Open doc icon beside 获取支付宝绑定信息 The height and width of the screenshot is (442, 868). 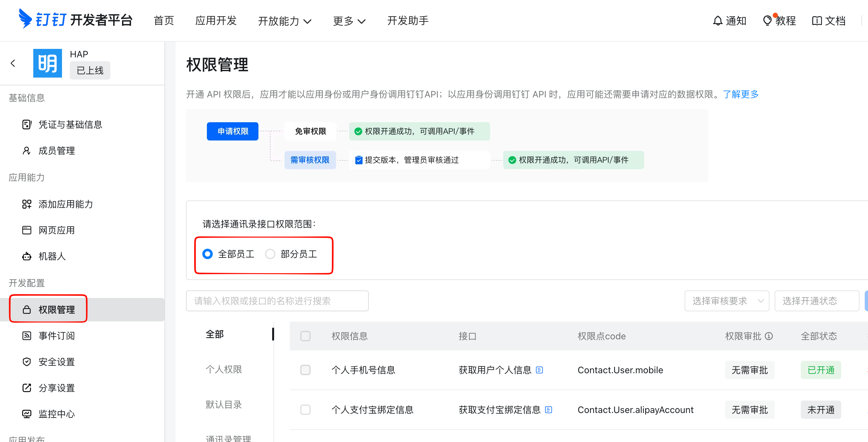click(548, 410)
